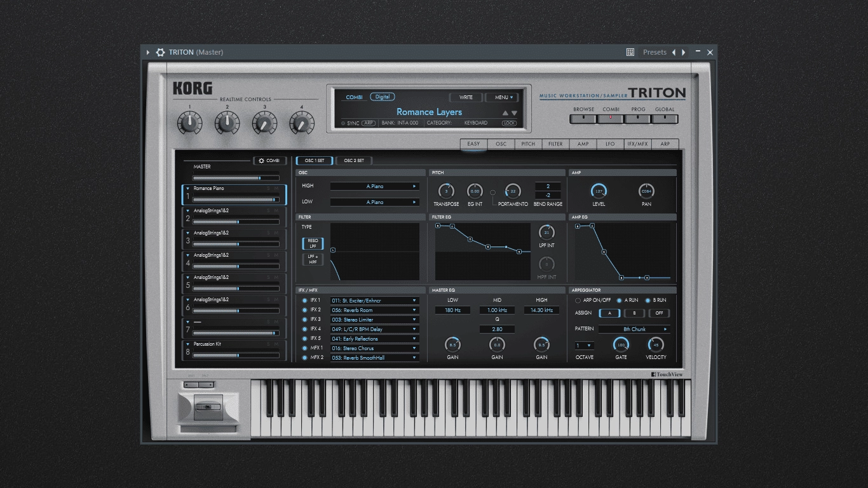This screenshot has width=868, height=488.
Task: Switch to the OSC 2 SET tab
Action: click(354, 161)
